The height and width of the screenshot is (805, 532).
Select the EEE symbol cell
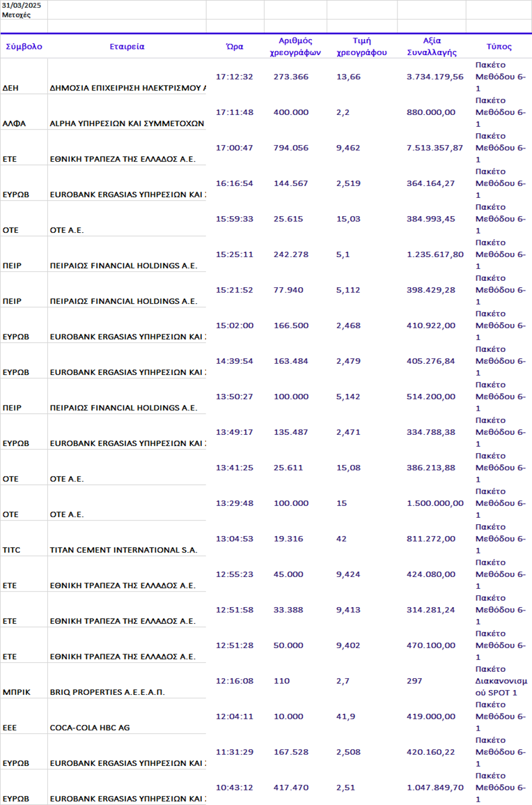[10, 728]
